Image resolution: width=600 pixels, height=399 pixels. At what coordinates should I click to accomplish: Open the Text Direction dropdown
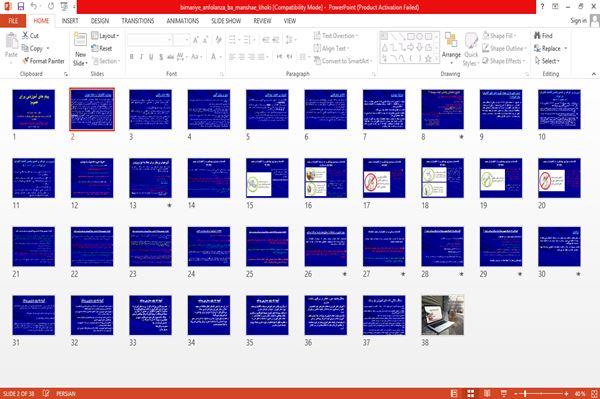pos(336,36)
